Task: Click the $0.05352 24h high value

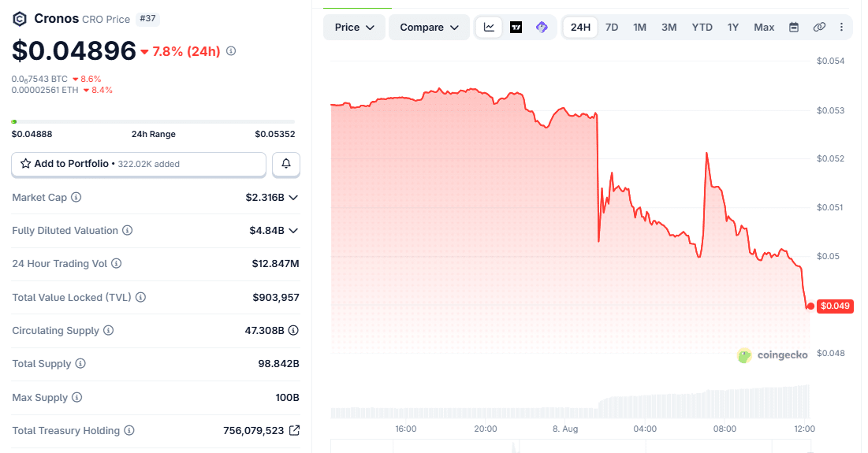Action: 275,134
